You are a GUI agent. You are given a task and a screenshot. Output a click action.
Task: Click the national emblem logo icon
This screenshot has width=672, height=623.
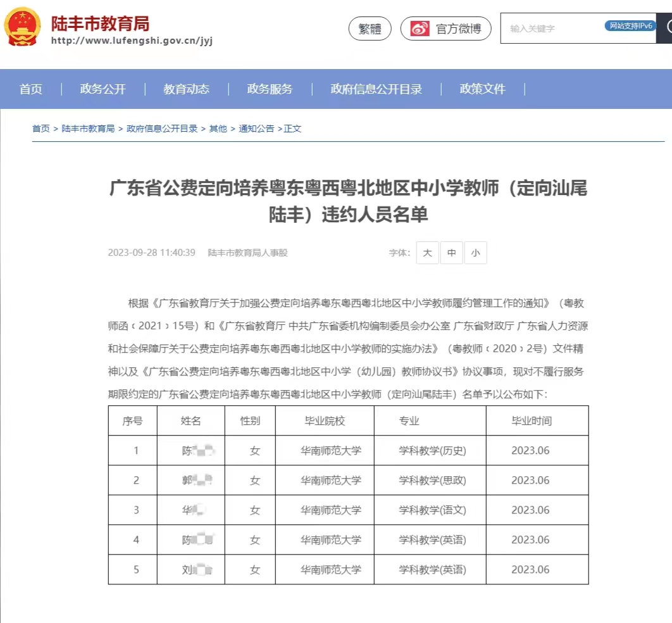[x=23, y=27]
